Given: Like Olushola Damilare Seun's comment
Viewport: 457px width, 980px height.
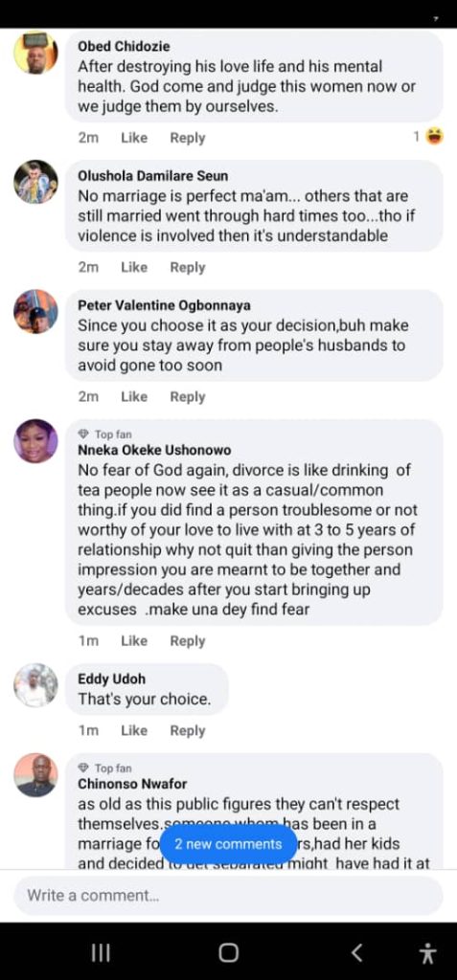Looking at the screenshot, I should 134,268.
